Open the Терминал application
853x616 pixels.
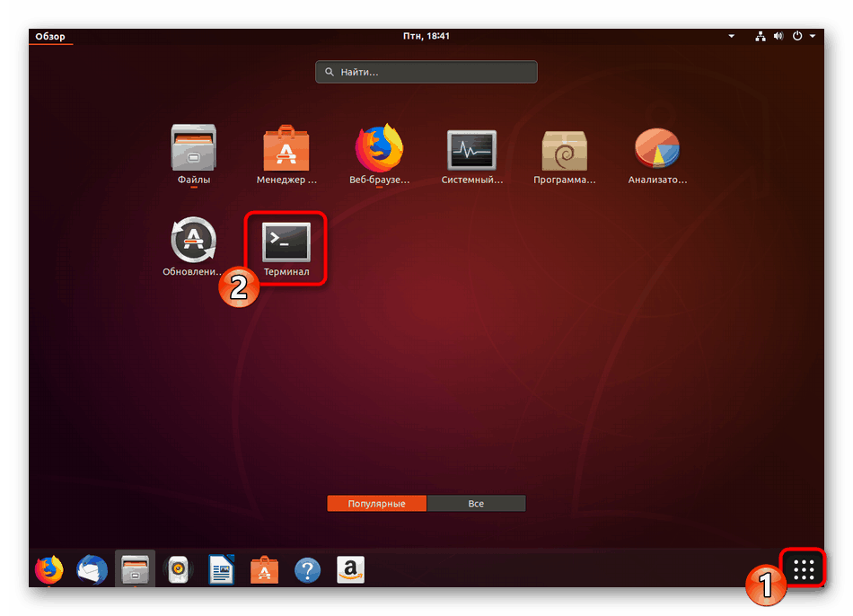tap(285, 242)
